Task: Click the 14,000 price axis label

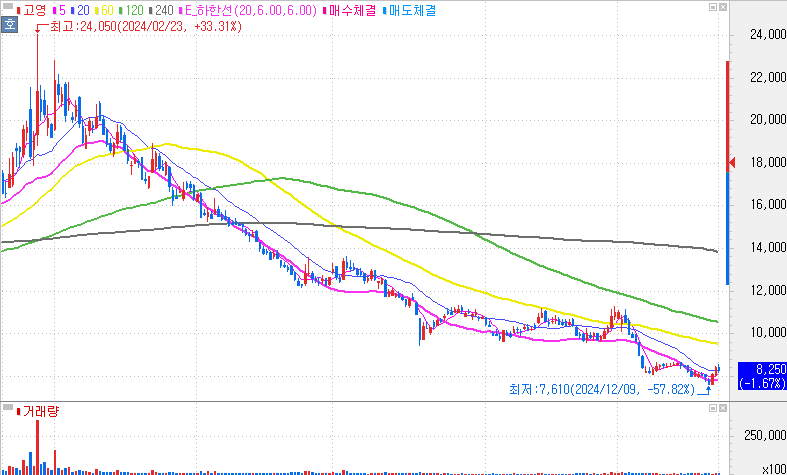Action: [767, 247]
